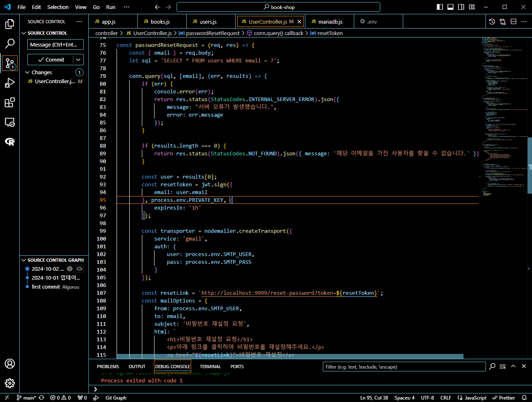The image size is (532, 402).
Task: Click the debug console filter field
Action: (x=404, y=367)
